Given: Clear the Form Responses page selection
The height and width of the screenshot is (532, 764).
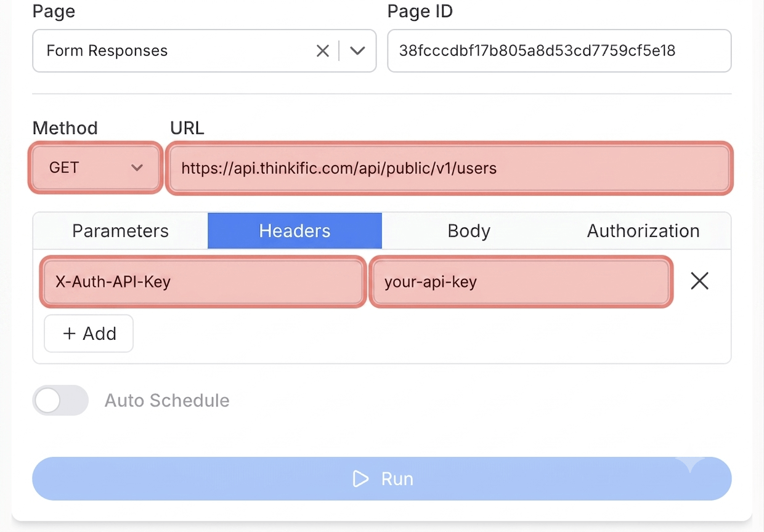Looking at the screenshot, I should click(322, 51).
